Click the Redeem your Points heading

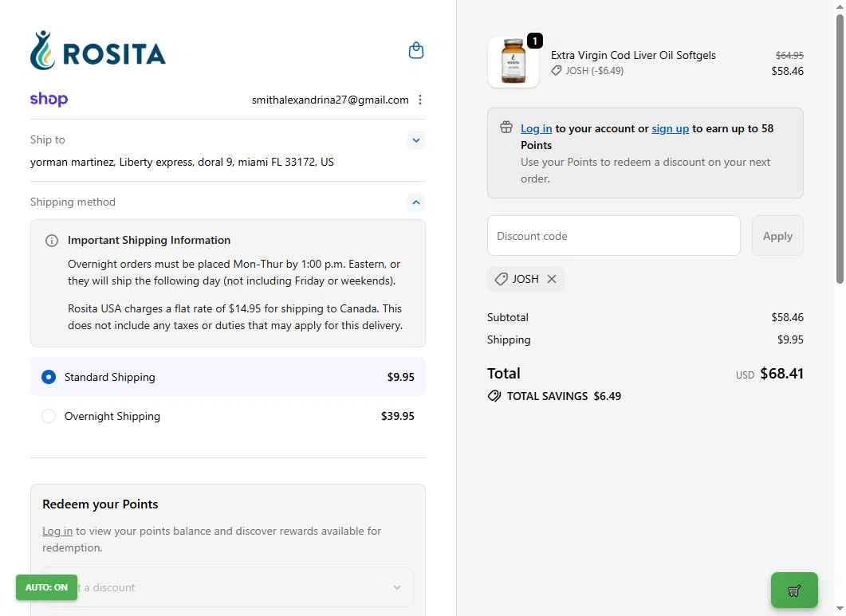coord(100,504)
